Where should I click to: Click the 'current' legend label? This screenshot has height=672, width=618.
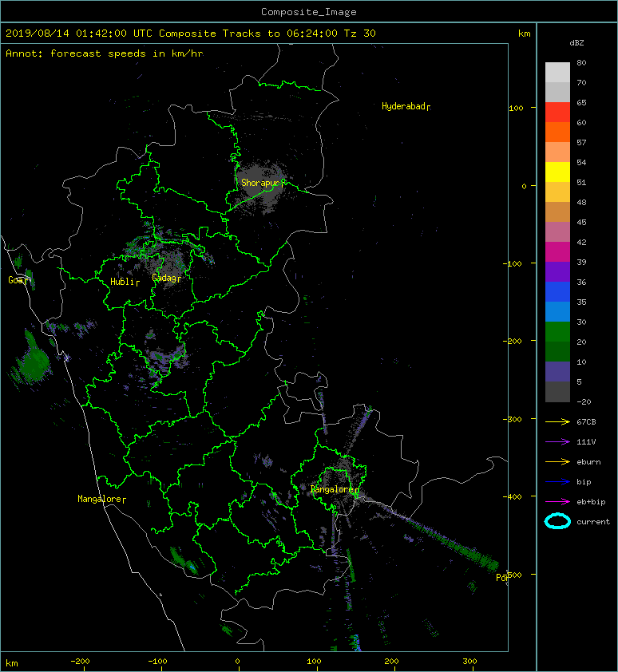(x=593, y=522)
